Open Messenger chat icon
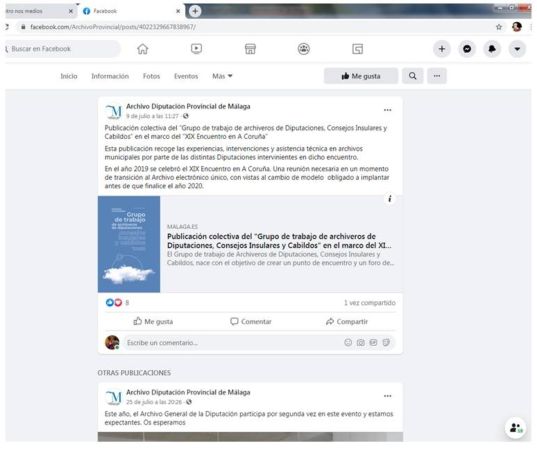 coord(467,49)
